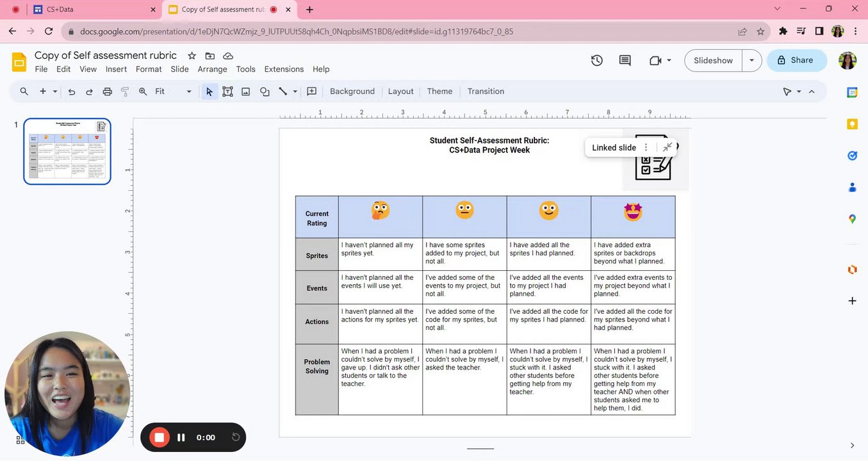868x461 pixels.
Task: Click the insert image icon
Action: [245, 92]
